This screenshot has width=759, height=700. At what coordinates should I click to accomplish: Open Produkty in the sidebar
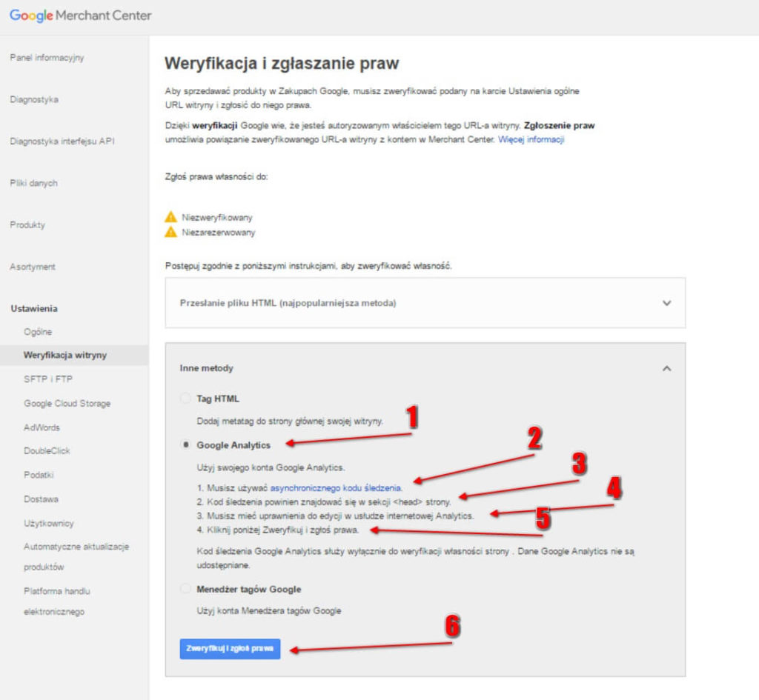pyautogui.click(x=27, y=225)
